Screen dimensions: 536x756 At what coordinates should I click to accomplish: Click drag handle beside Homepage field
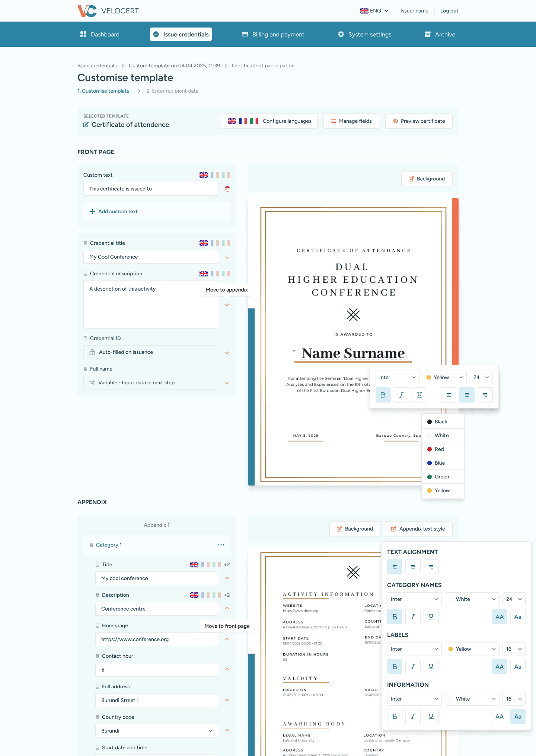click(x=98, y=625)
